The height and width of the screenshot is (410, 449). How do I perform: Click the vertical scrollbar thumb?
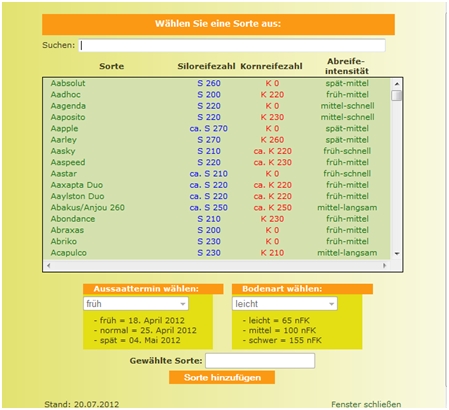(397, 95)
